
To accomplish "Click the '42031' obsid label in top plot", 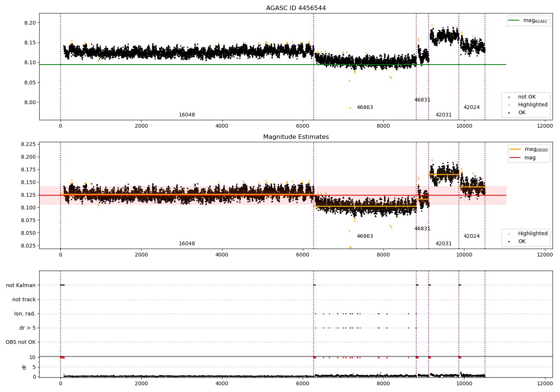I will point(444,115).
